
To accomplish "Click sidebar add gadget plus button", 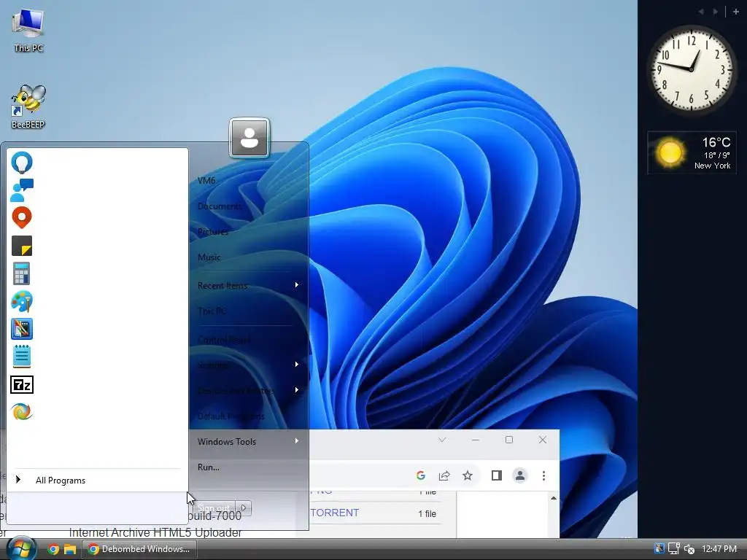I will click(x=735, y=12).
